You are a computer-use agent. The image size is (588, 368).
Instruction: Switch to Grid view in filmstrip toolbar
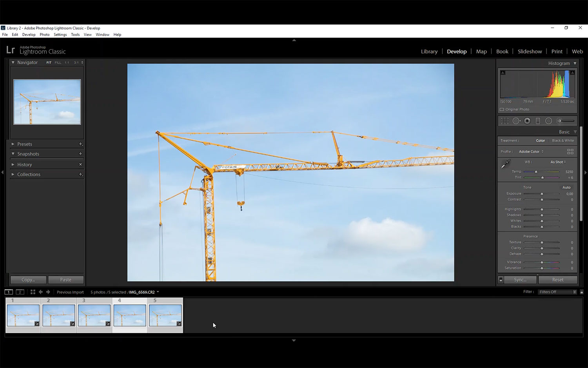[x=33, y=292]
